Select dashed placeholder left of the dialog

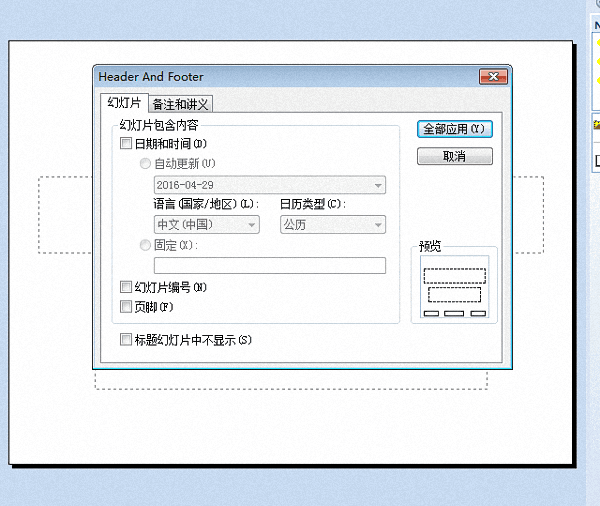point(65,214)
